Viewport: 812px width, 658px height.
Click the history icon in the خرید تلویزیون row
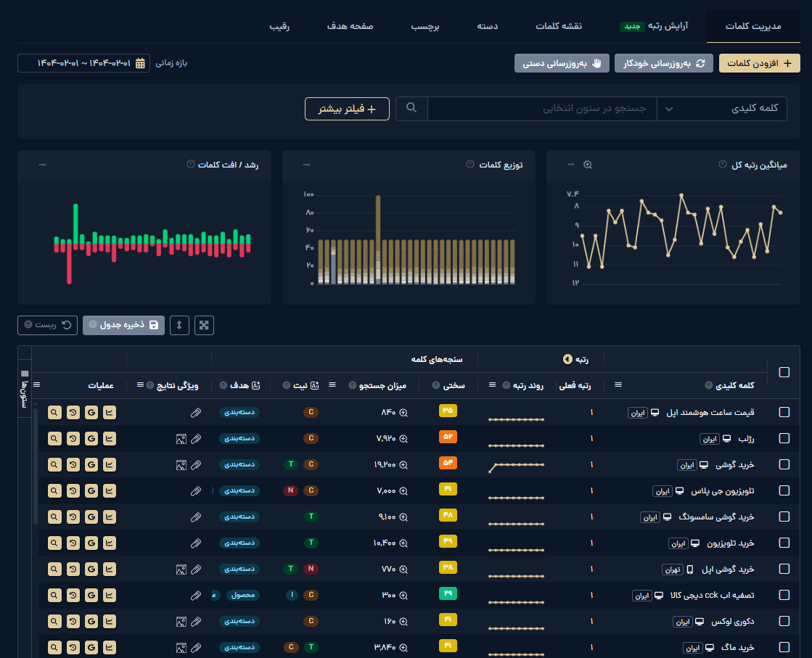[x=73, y=543]
